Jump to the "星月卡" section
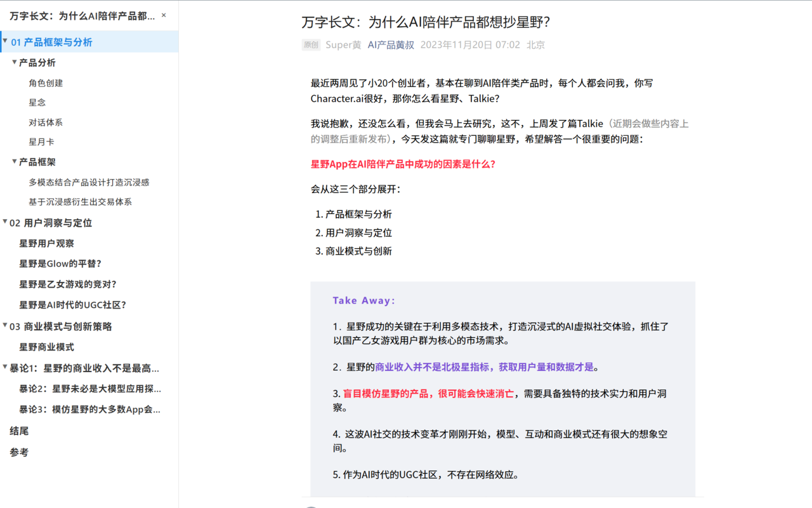812x508 pixels. [x=42, y=142]
